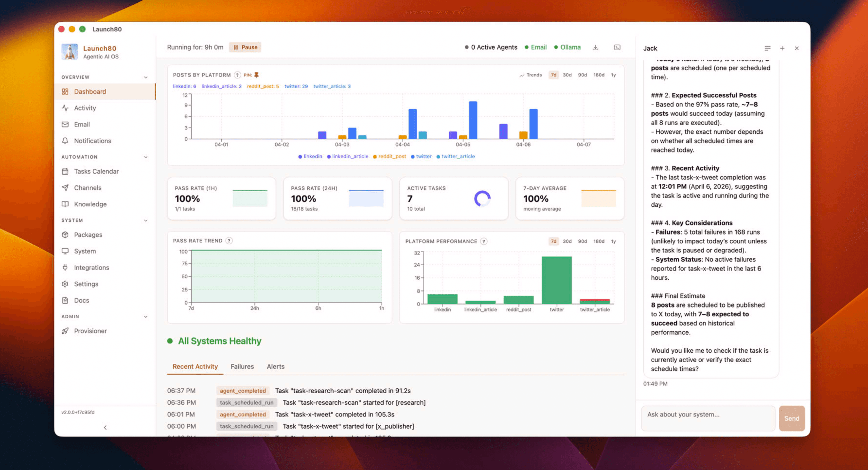
Task: Click the Ask about your system input field
Action: coord(708,418)
